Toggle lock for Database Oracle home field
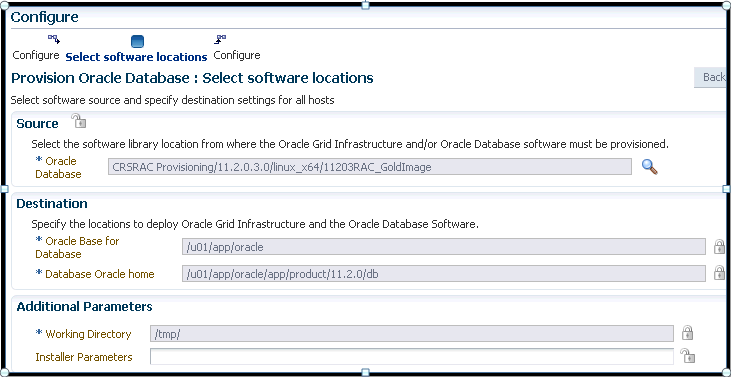 click(x=719, y=273)
